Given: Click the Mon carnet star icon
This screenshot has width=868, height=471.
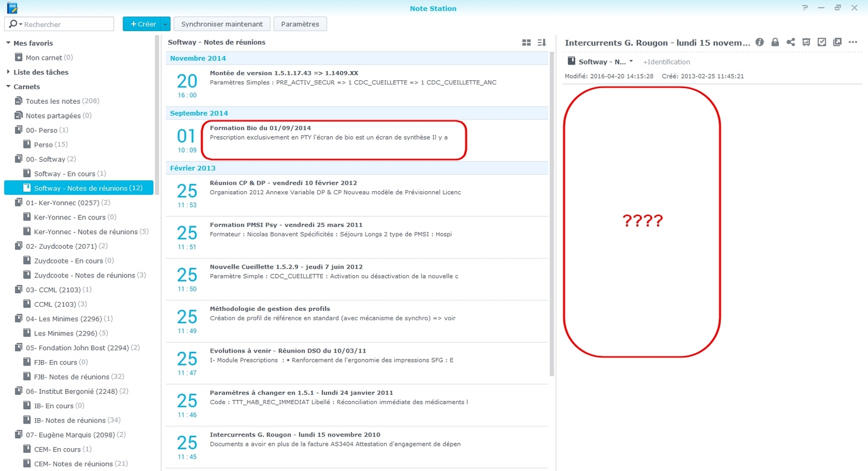Looking at the screenshot, I should [18, 57].
